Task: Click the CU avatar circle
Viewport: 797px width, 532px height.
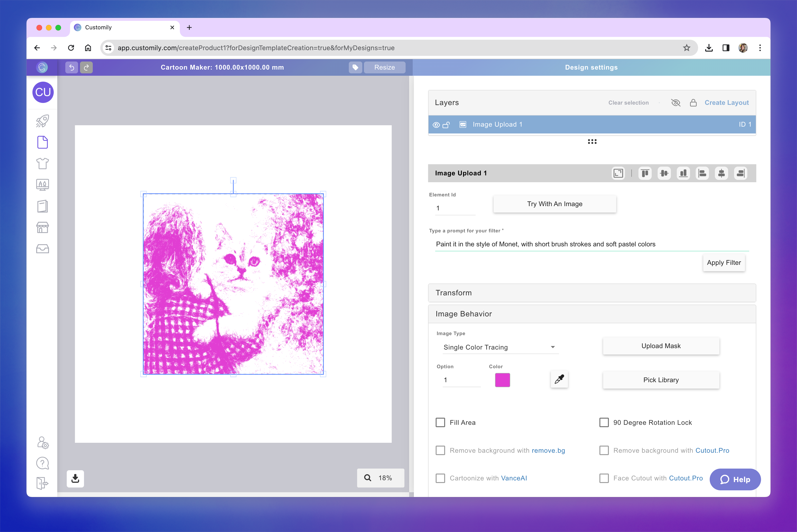Action: click(x=43, y=92)
